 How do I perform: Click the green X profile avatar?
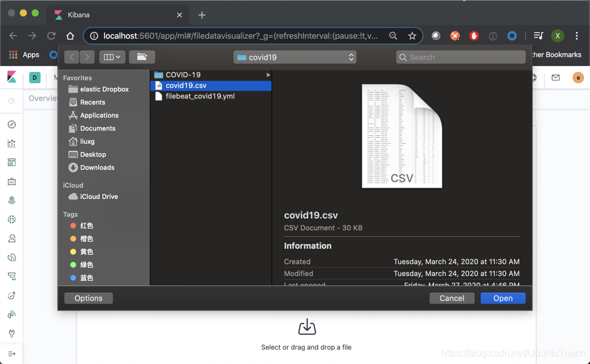[557, 36]
